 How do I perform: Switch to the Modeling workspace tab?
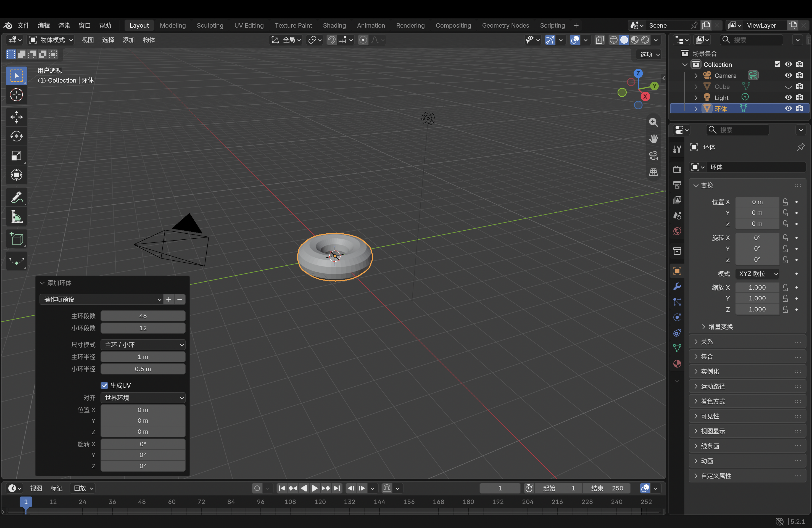(x=173, y=26)
